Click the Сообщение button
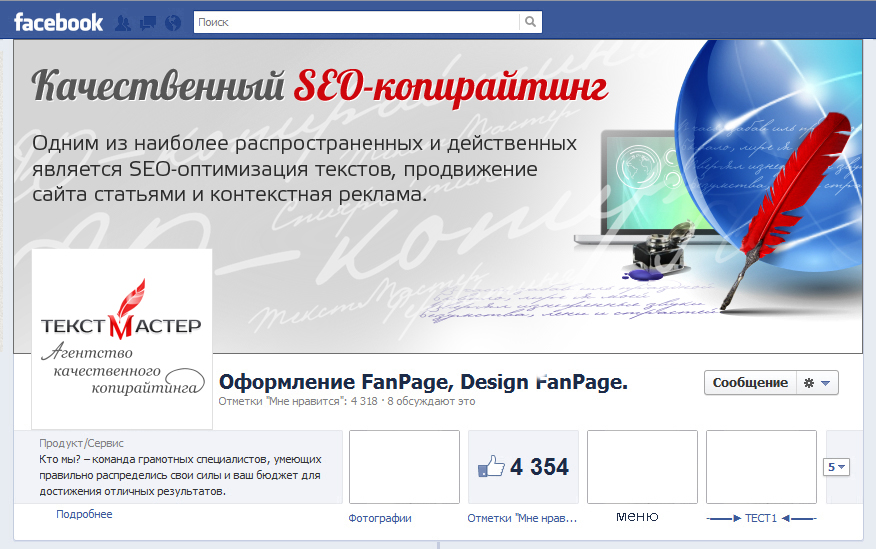Screen dimensions: 876x549 click(750, 383)
